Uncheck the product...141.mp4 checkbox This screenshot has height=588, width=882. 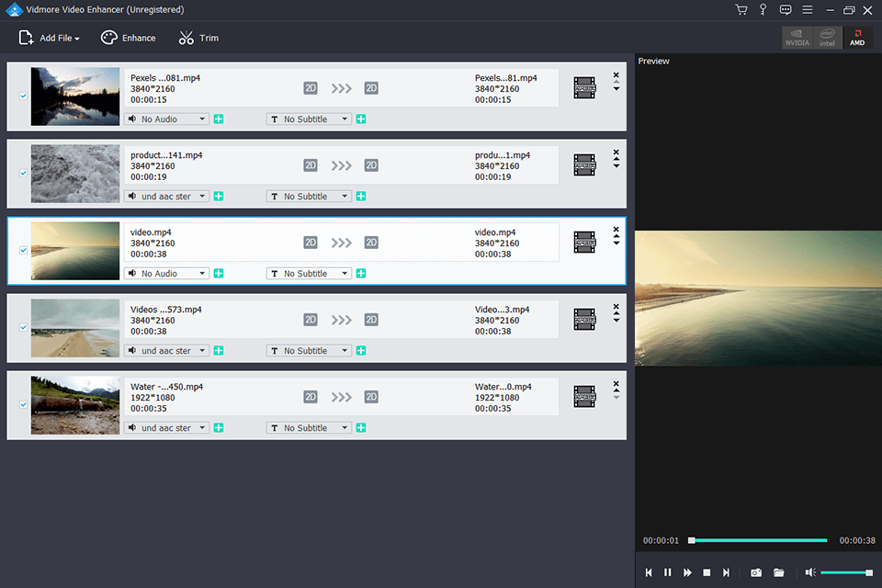click(x=23, y=173)
